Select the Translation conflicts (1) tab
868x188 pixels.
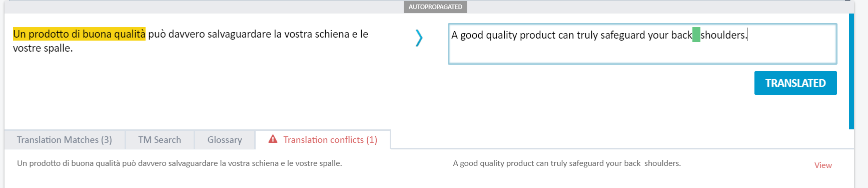(323, 140)
